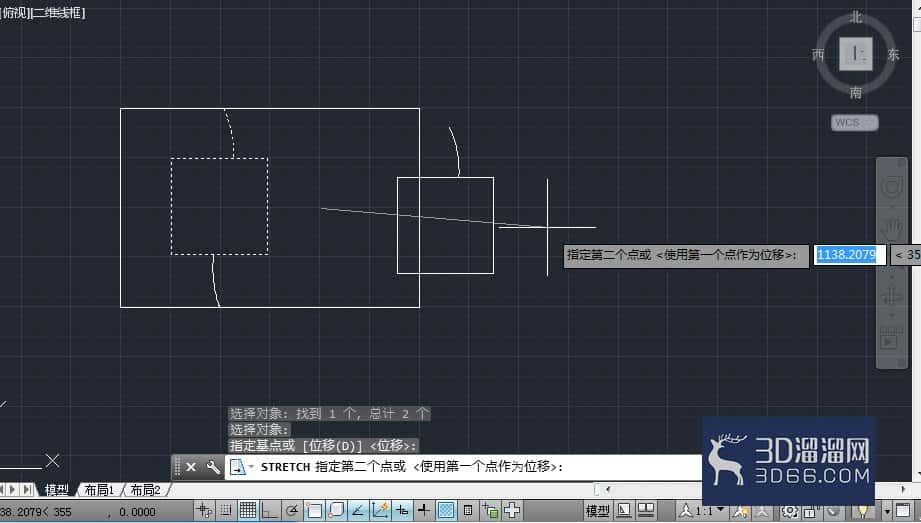This screenshot has height=523, width=921.
Task: Click '指定基点或 [位移(D)] <位移>:' history line
Action: [323, 445]
